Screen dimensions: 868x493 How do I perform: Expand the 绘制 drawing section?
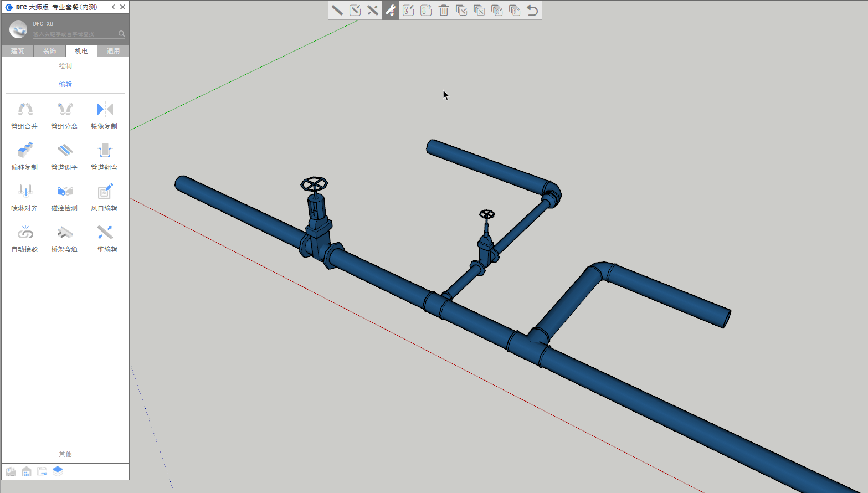[x=65, y=66]
